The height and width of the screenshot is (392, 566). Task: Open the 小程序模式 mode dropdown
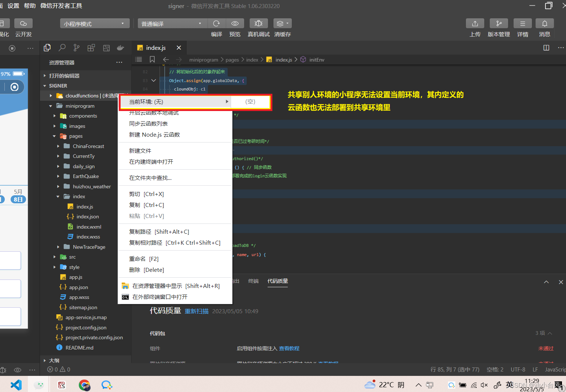(95, 23)
